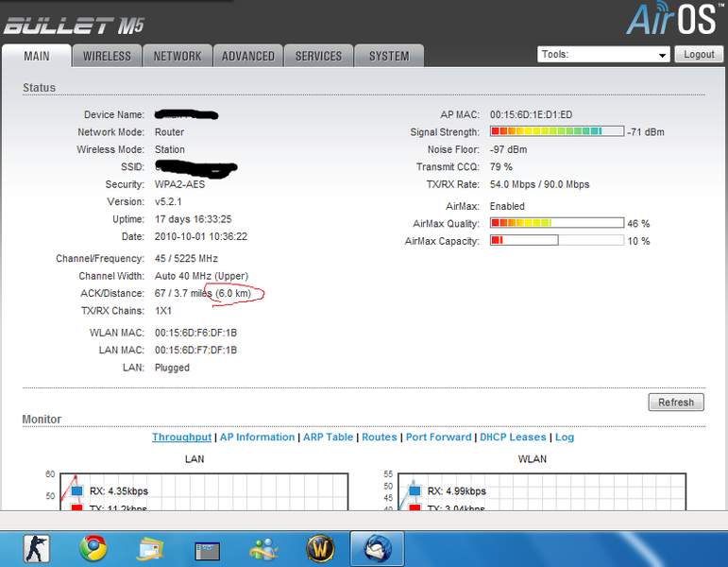
Task: Open the Routes monitor link
Action: click(x=380, y=437)
